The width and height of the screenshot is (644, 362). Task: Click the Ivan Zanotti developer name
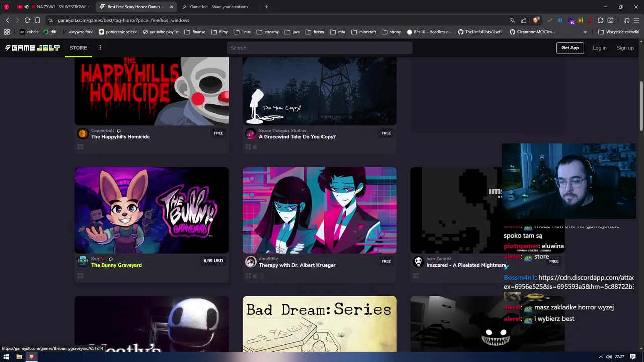click(438, 259)
